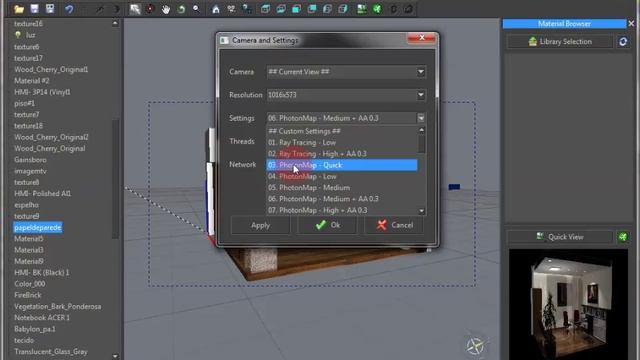Select the magnifier Zoom tool
The height and width of the screenshot is (360, 640).
[196, 9]
